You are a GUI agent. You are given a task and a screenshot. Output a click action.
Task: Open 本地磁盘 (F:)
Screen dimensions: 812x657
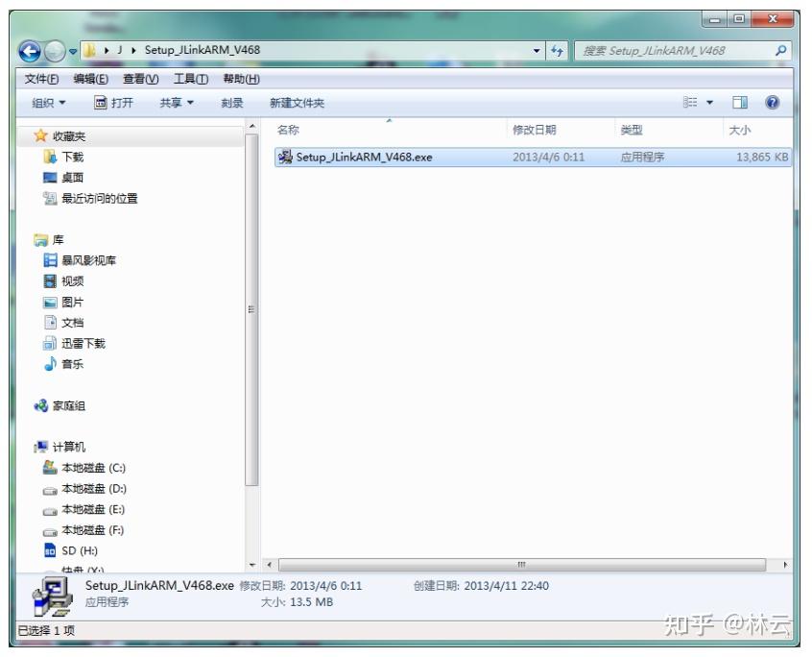(84, 530)
